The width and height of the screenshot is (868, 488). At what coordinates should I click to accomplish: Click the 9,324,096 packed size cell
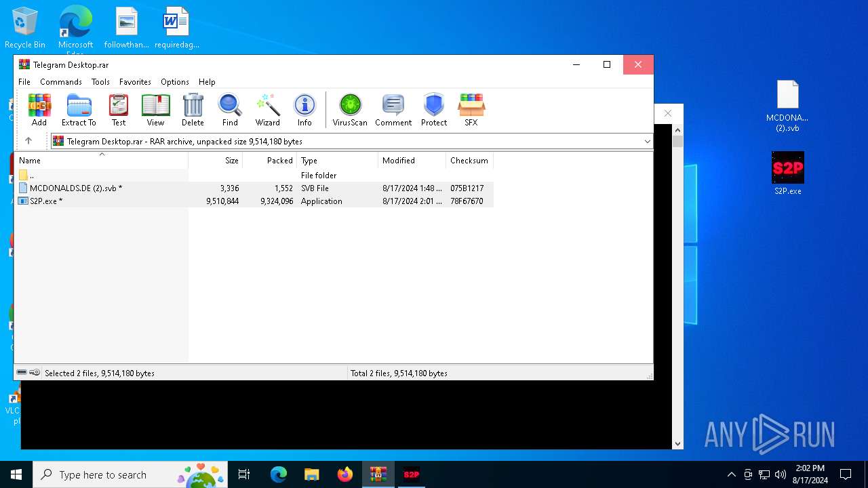click(x=277, y=201)
